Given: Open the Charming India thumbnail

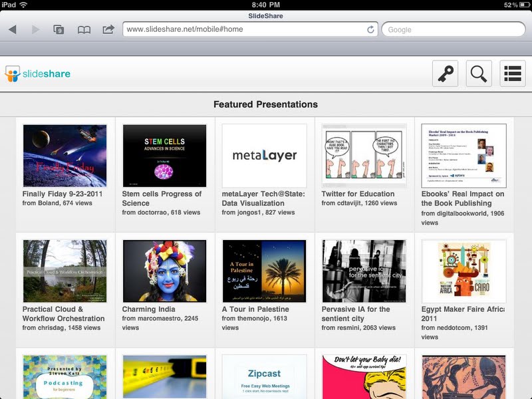Looking at the screenshot, I should 164,271.
